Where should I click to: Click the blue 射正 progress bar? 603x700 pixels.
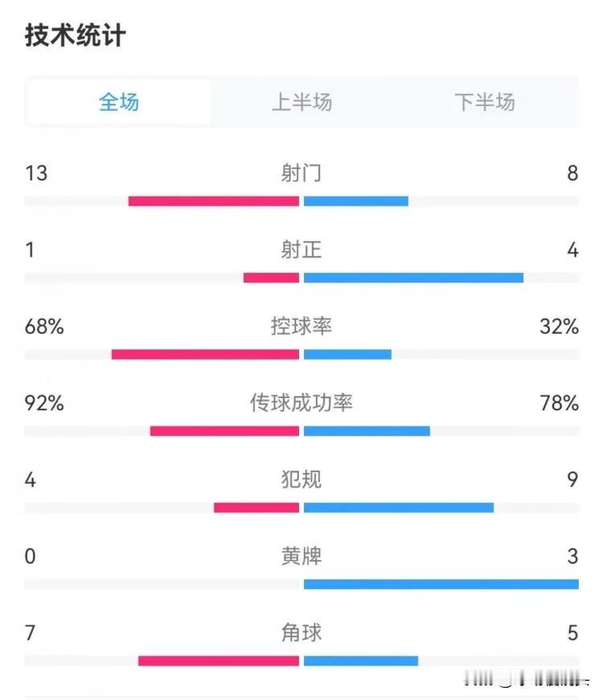pos(413,278)
